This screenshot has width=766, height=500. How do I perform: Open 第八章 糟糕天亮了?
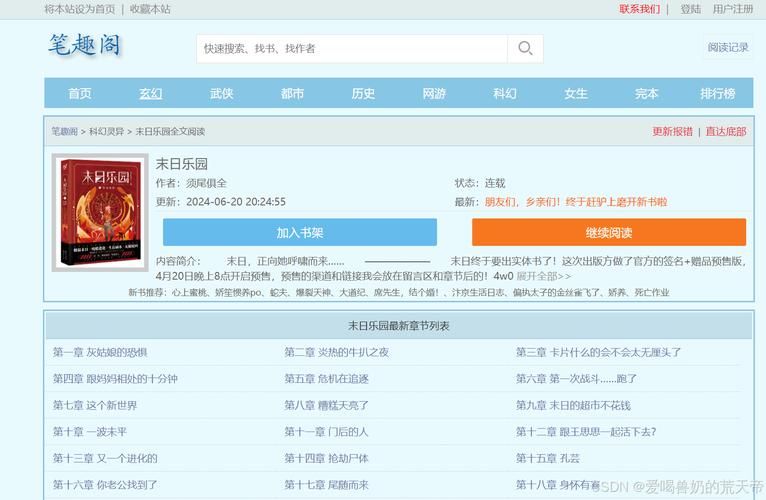tap(326, 405)
